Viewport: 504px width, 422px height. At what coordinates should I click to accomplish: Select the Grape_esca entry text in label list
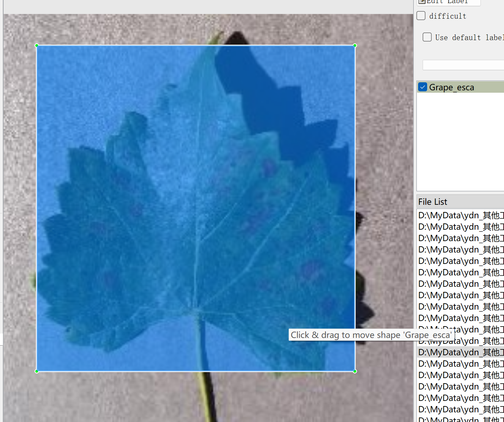click(x=451, y=87)
